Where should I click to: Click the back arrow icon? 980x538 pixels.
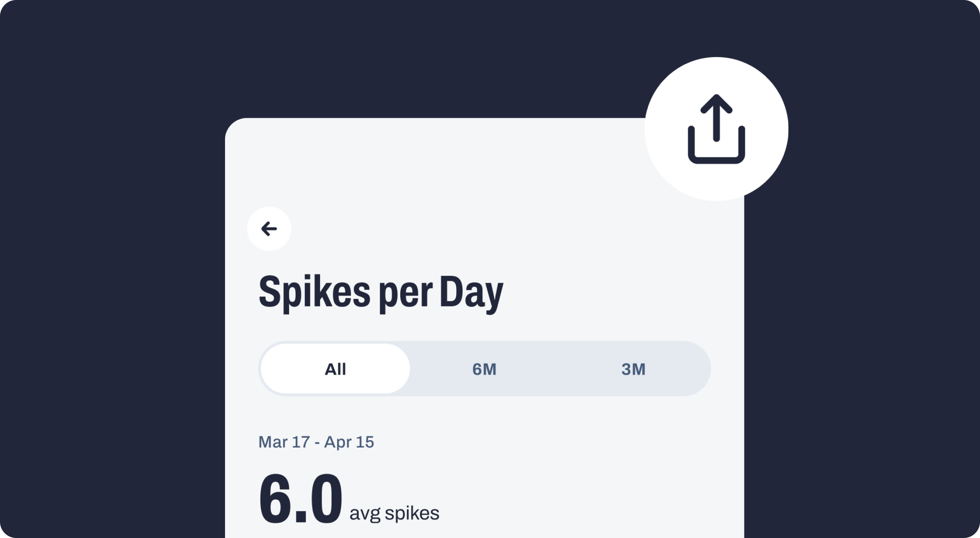point(269,229)
